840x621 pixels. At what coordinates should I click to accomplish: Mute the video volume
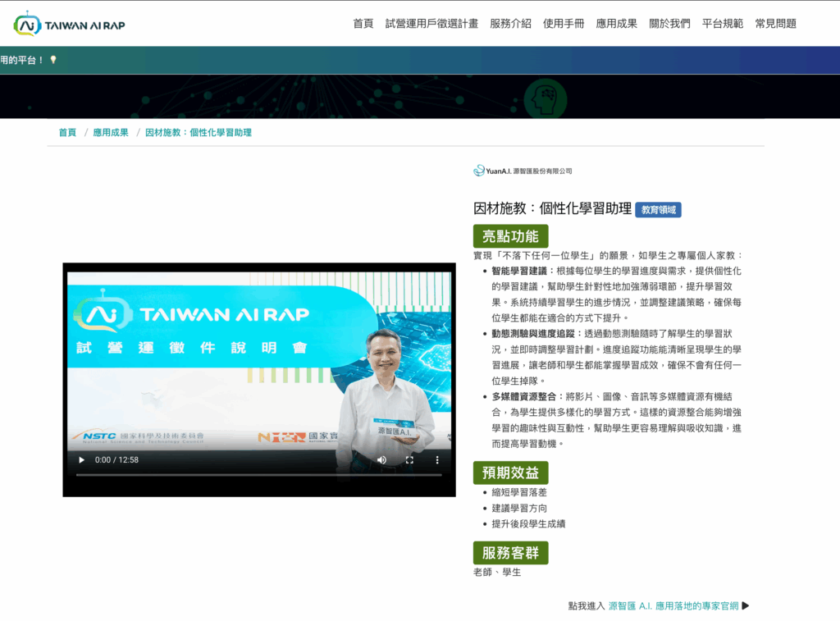tap(381, 459)
